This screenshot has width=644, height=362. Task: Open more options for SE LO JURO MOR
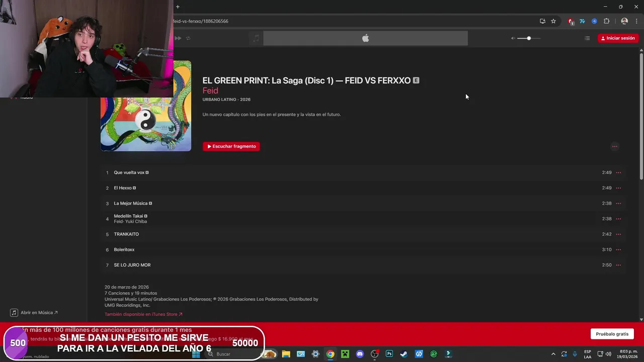(x=618, y=265)
